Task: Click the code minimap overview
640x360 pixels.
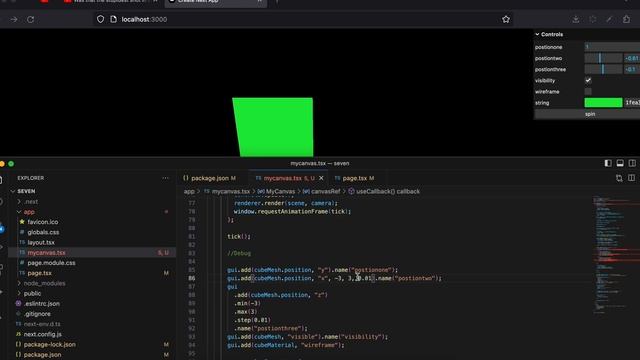Action: tap(614, 255)
